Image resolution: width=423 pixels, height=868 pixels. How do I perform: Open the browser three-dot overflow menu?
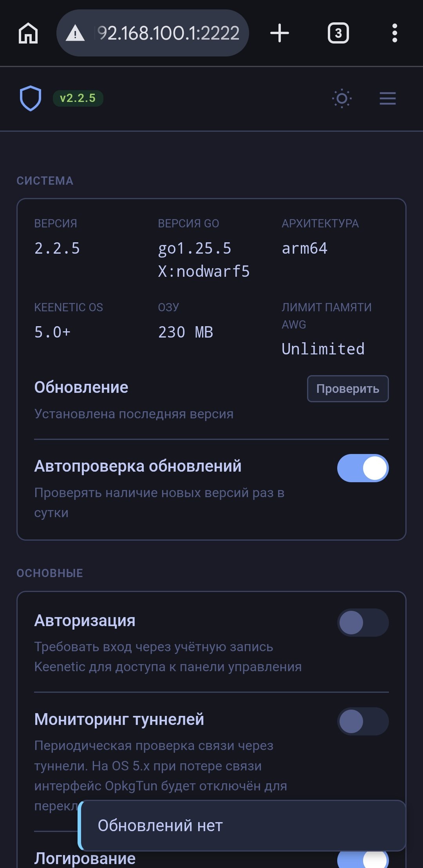click(394, 33)
